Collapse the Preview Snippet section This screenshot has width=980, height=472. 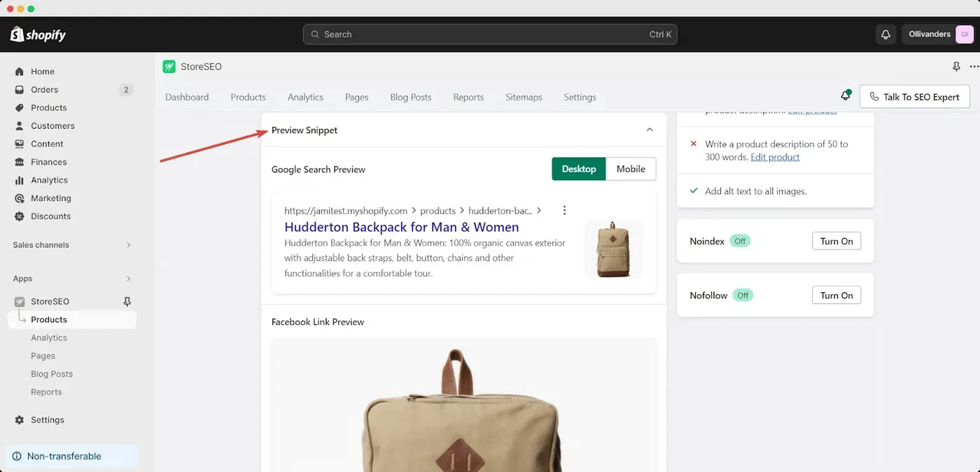coord(650,130)
